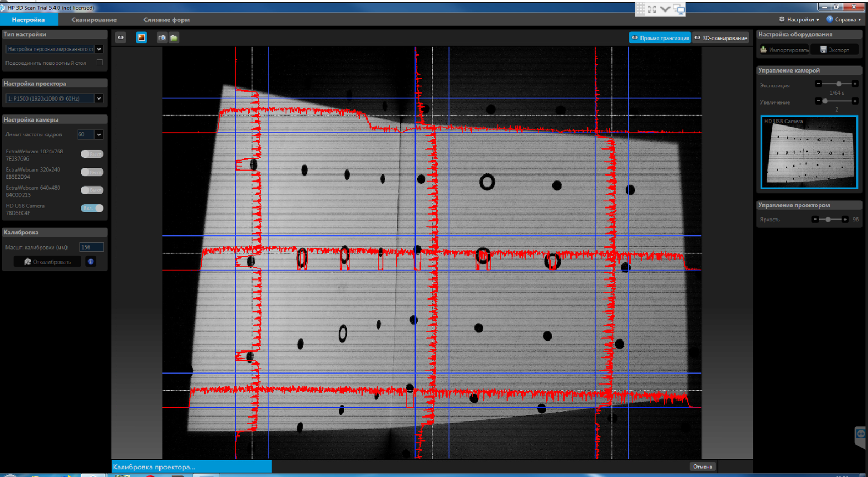The image size is (868, 477).
Task: Expand the projector P1500 resolution dropdown
Action: tap(54, 98)
